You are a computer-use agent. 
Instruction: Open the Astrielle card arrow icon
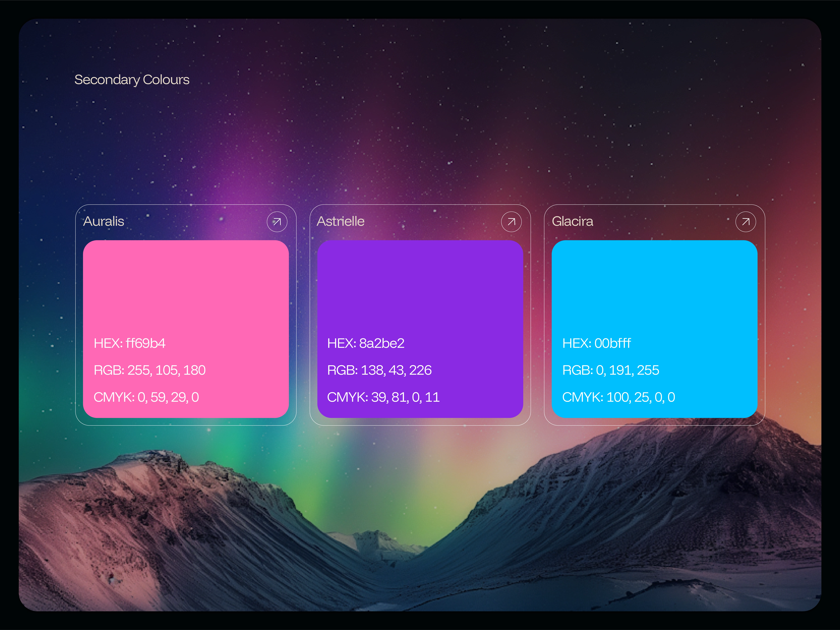(511, 222)
